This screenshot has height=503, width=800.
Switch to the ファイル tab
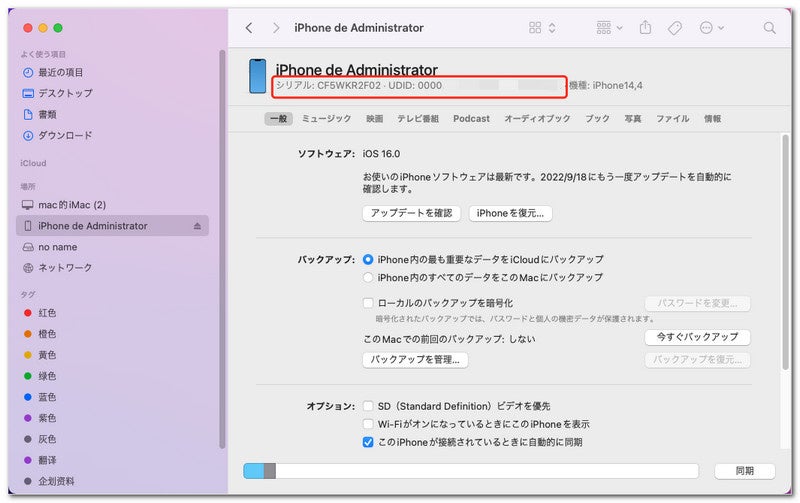672,118
